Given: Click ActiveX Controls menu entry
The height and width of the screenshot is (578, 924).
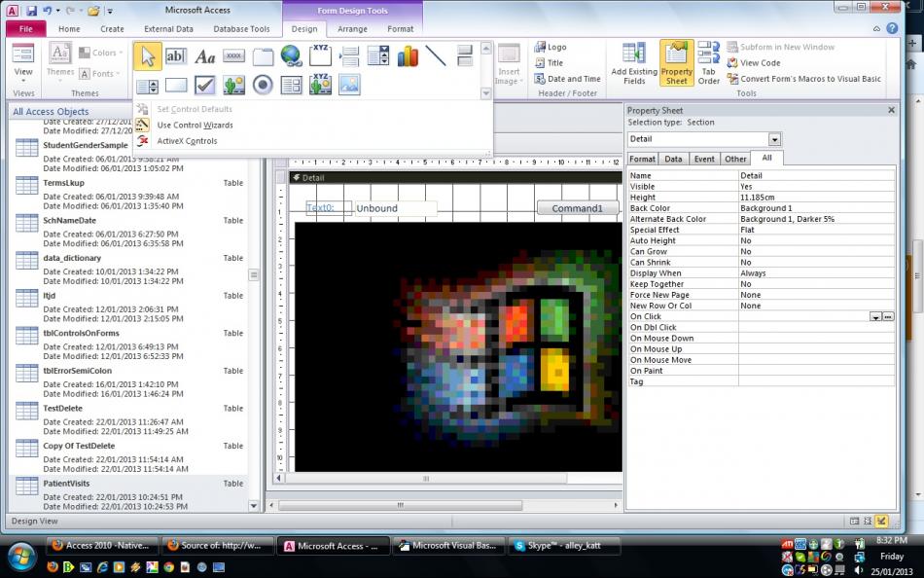Looking at the screenshot, I should point(187,141).
